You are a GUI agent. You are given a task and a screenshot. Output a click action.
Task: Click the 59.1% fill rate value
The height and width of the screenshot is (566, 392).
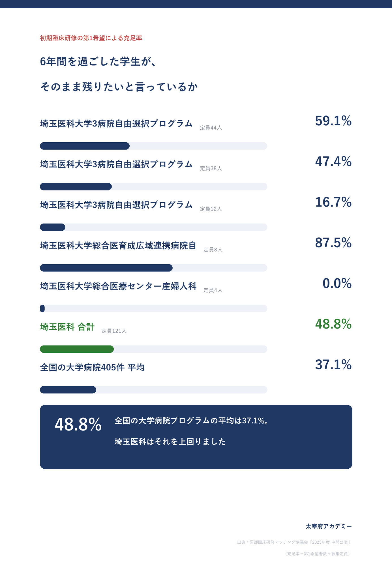[333, 121]
